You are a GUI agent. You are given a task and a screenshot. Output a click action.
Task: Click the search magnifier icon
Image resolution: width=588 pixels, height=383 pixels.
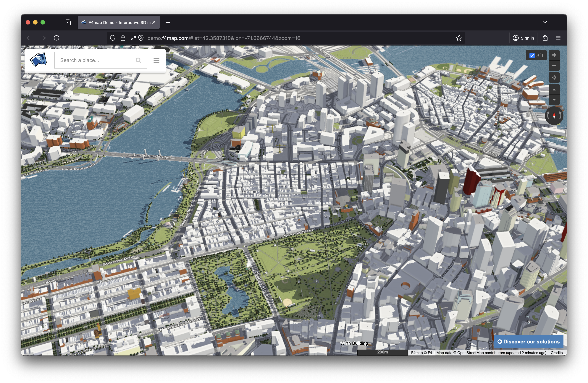[x=138, y=60]
